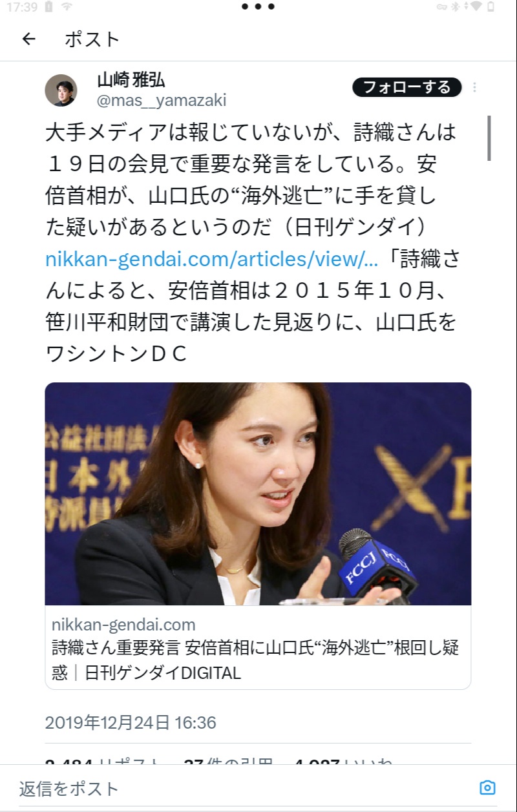Tap the nikkan-gendai.com card domain label
The width and height of the screenshot is (517, 812).
coord(123,625)
